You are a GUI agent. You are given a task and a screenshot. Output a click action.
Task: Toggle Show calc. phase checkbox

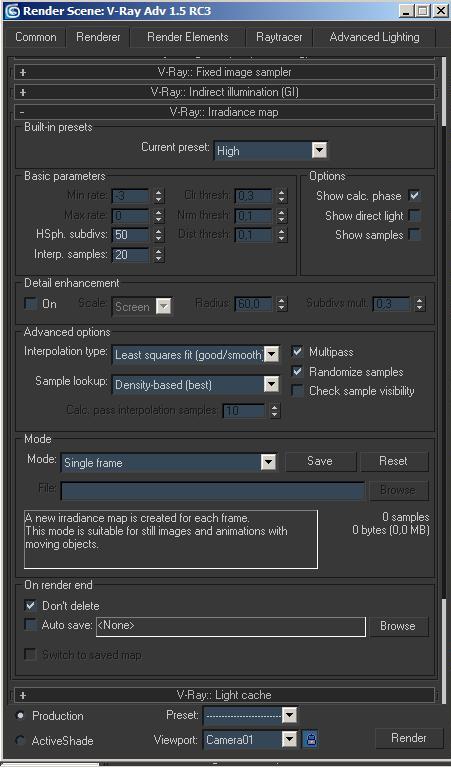(x=414, y=195)
